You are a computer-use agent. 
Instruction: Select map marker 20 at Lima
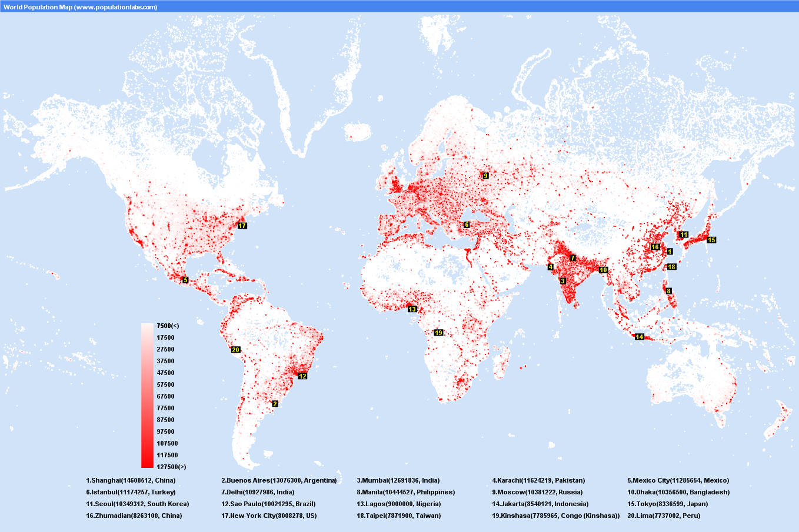click(x=235, y=350)
